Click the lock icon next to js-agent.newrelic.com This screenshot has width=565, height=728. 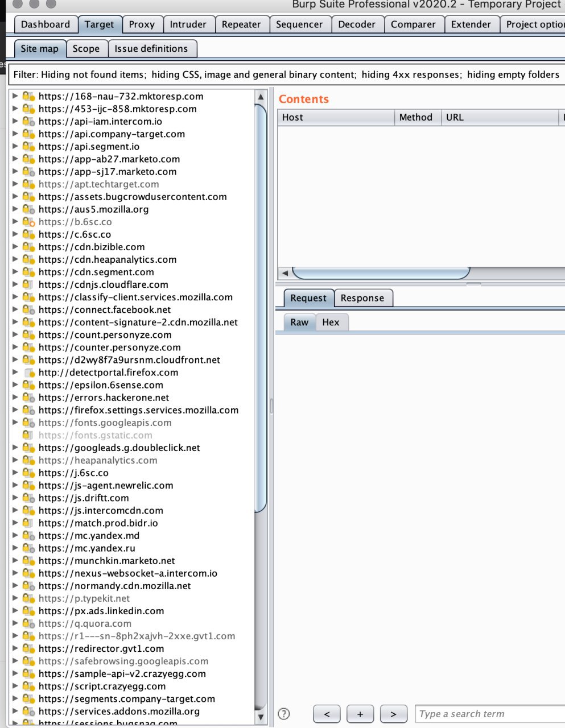pos(28,485)
